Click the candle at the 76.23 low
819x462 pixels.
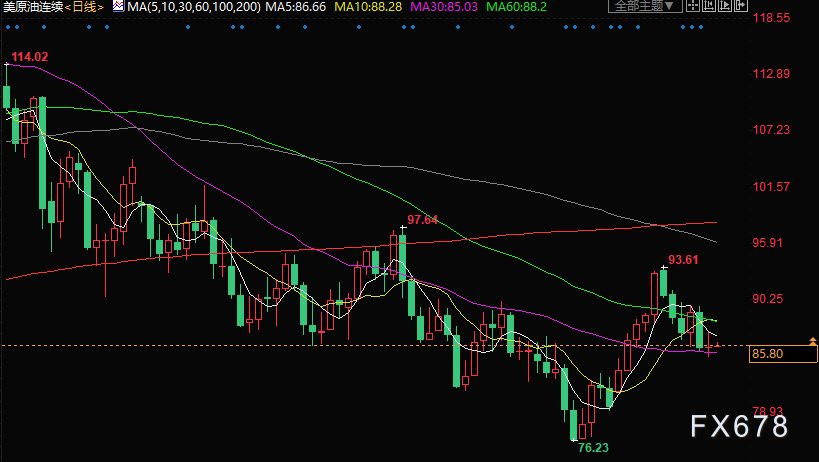coord(574,424)
